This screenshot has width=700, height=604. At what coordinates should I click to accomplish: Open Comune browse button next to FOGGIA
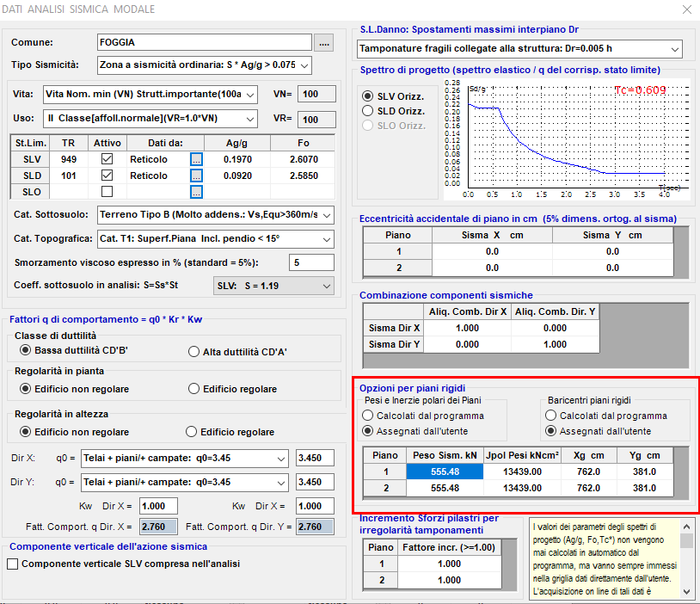pos(323,43)
